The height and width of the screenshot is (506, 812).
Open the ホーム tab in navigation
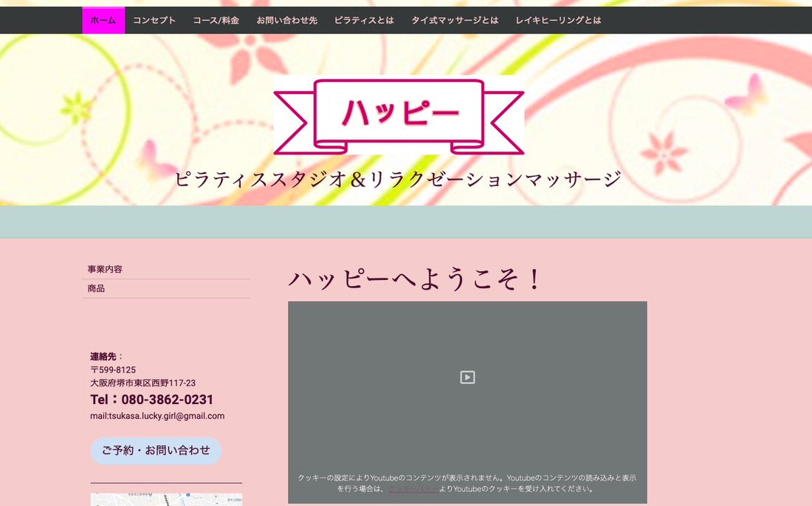[x=103, y=21]
